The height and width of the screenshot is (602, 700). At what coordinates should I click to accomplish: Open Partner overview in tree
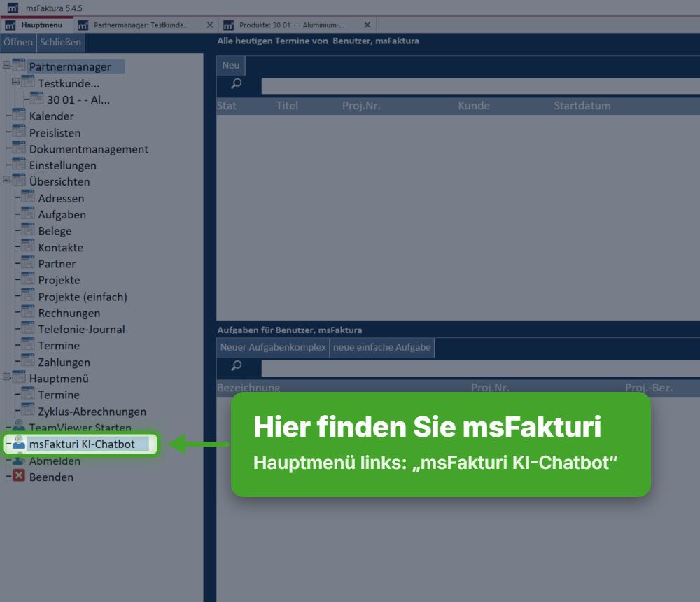[x=57, y=264]
